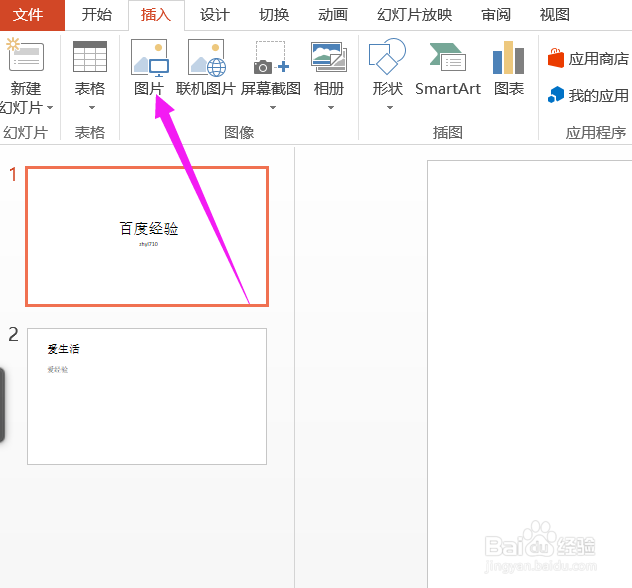Screen dimensions: 632x588
Task: Click the 图片 label under picture icon
Action: (149, 89)
